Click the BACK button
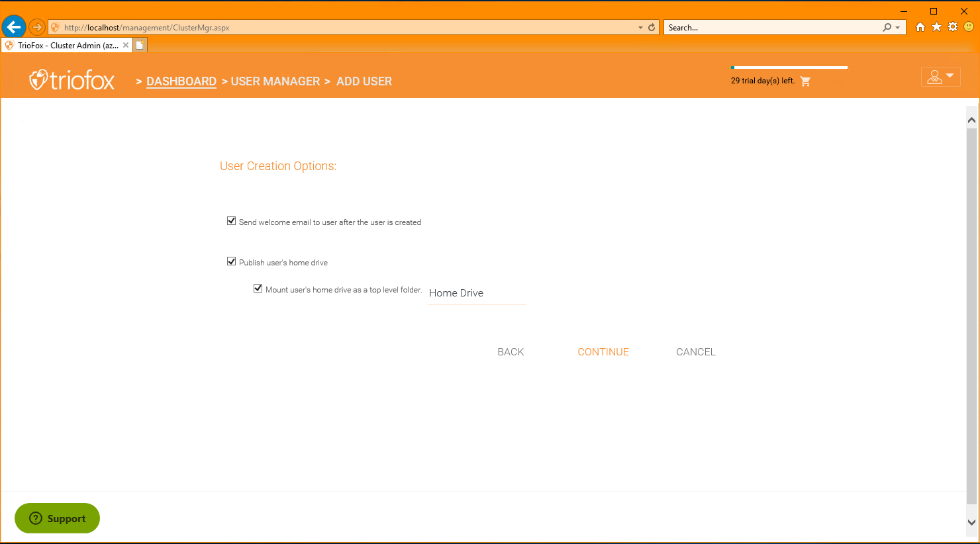This screenshot has width=980, height=544. (x=511, y=352)
